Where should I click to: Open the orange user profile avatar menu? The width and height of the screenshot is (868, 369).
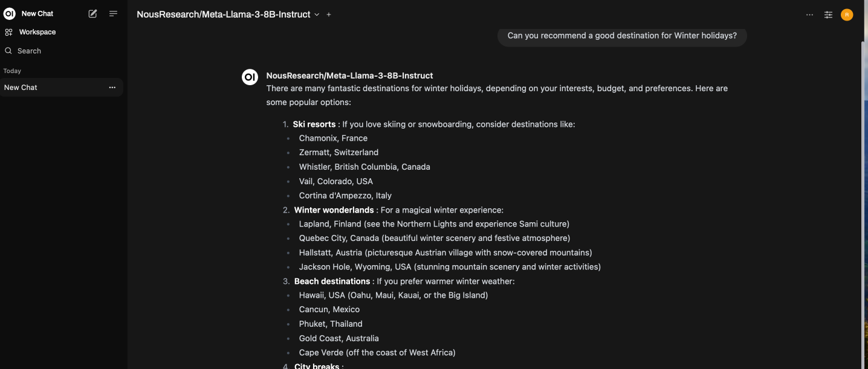(847, 14)
